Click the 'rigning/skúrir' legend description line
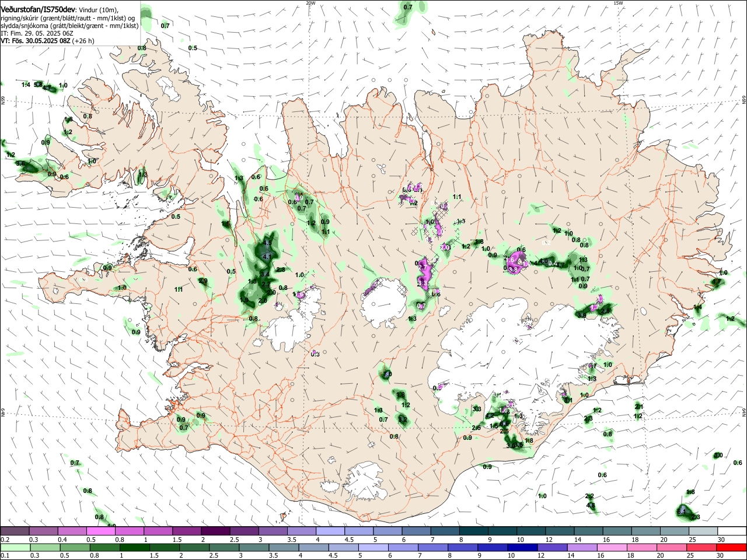747x560 pixels. (68, 18)
